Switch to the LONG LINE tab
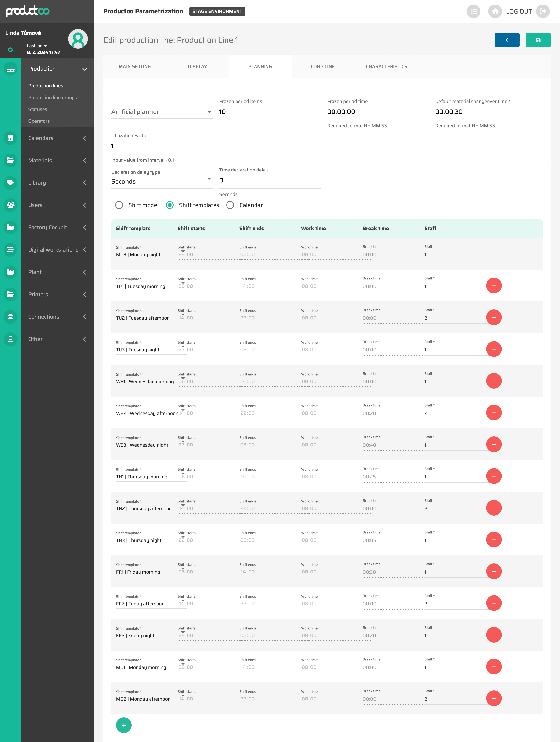 click(x=323, y=66)
